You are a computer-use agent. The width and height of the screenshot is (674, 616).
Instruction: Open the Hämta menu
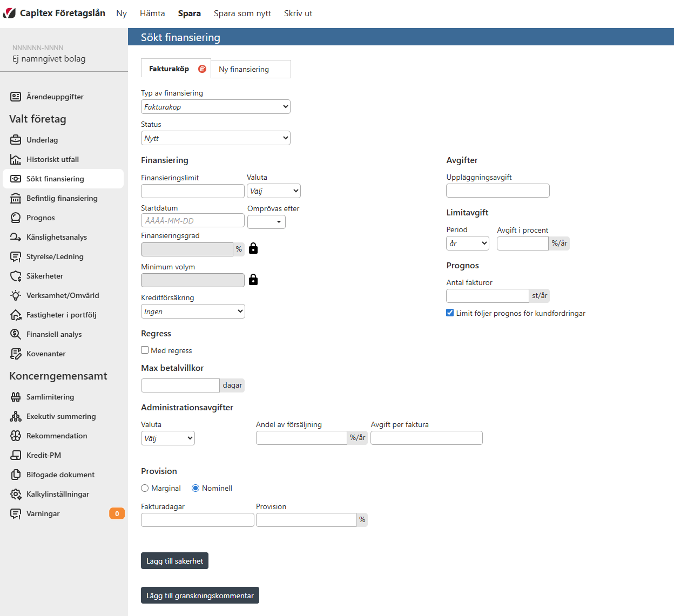[152, 13]
